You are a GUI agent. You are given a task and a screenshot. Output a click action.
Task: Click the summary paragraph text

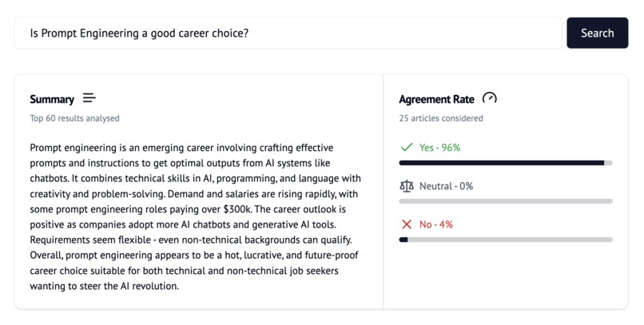tap(196, 216)
